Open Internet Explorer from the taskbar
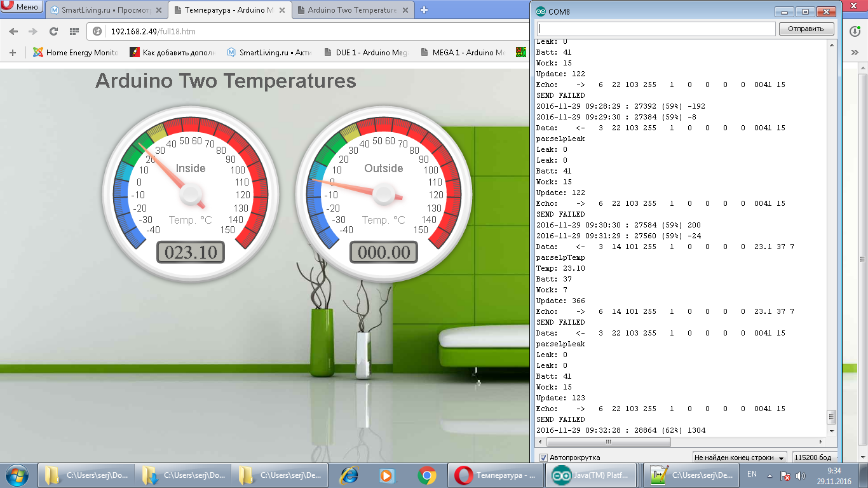This screenshot has height=488, width=868. pyautogui.click(x=349, y=475)
